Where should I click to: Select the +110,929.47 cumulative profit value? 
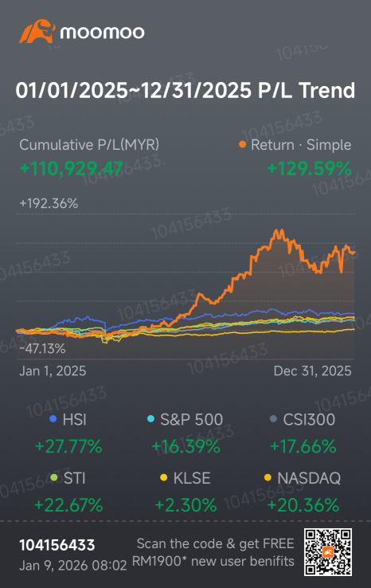point(71,168)
